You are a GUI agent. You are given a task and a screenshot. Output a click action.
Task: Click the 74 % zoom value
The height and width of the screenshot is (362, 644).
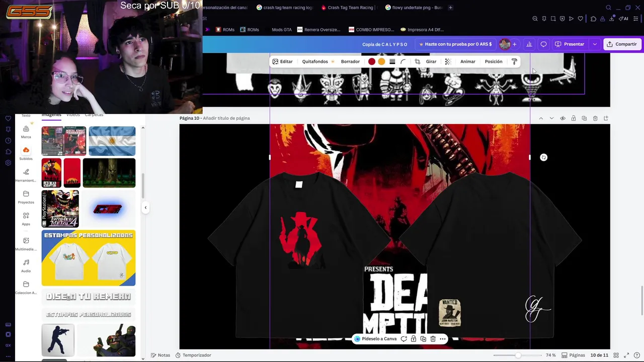point(550,355)
